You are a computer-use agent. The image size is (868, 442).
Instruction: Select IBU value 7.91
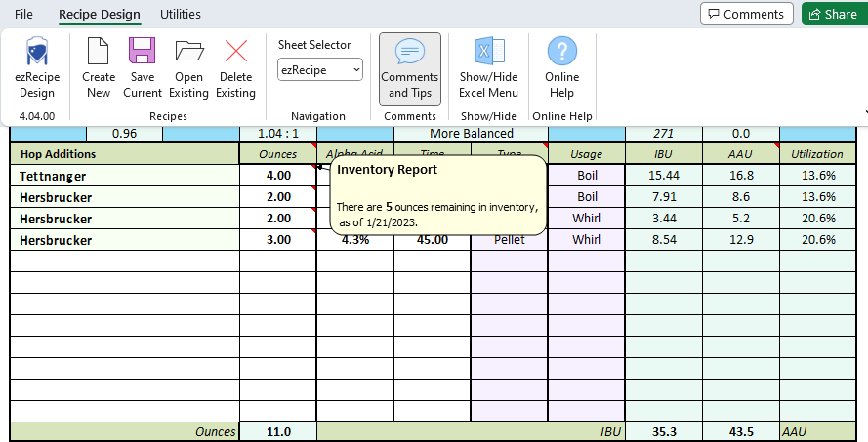(663, 197)
